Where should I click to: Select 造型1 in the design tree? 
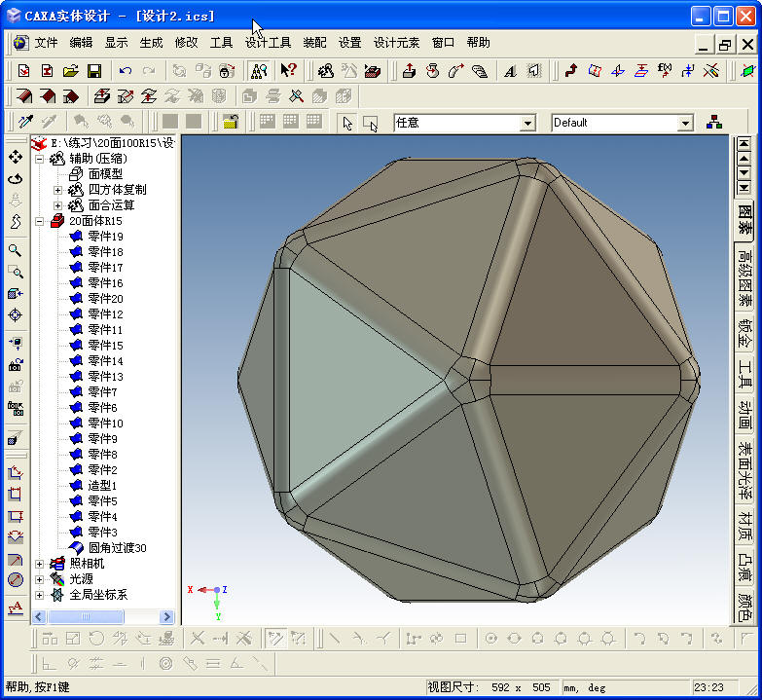pyautogui.click(x=102, y=486)
